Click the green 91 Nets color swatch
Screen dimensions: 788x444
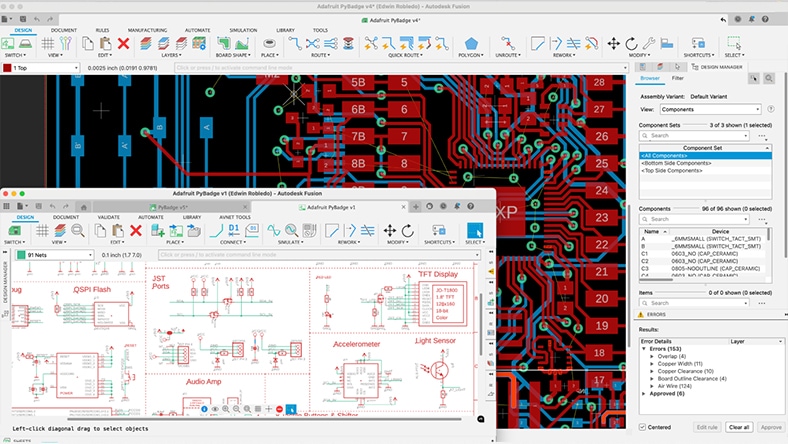pyautogui.click(x=21, y=255)
